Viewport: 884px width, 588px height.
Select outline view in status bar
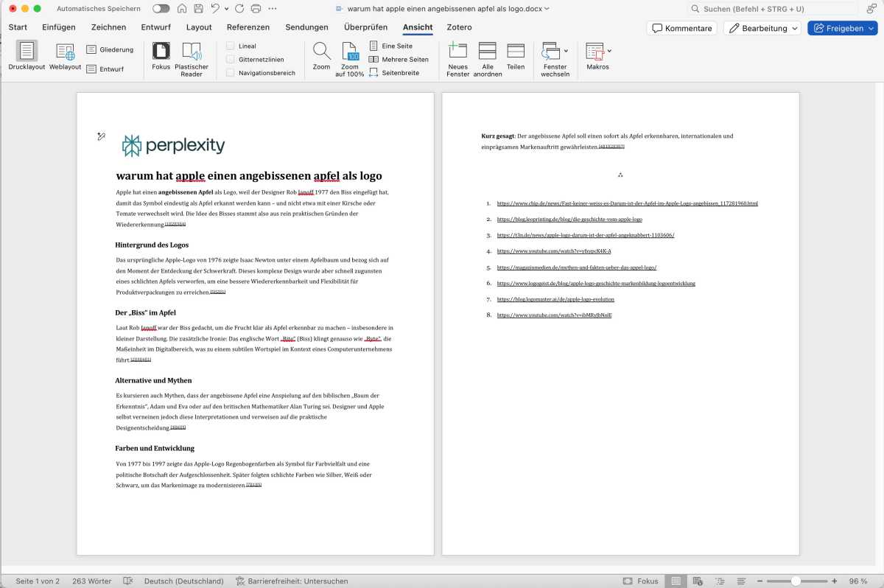(720, 581)
